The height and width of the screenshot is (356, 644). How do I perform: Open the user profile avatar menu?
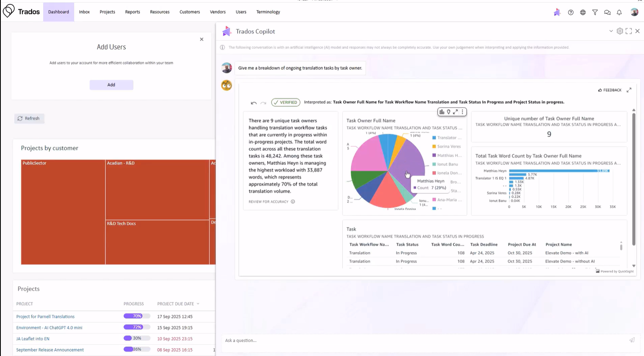[x=634, y=12]
